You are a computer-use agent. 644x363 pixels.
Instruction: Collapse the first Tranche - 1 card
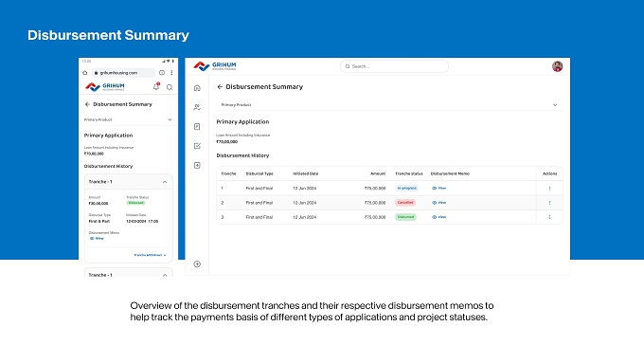pyautogui.click(x=165, y=182)
